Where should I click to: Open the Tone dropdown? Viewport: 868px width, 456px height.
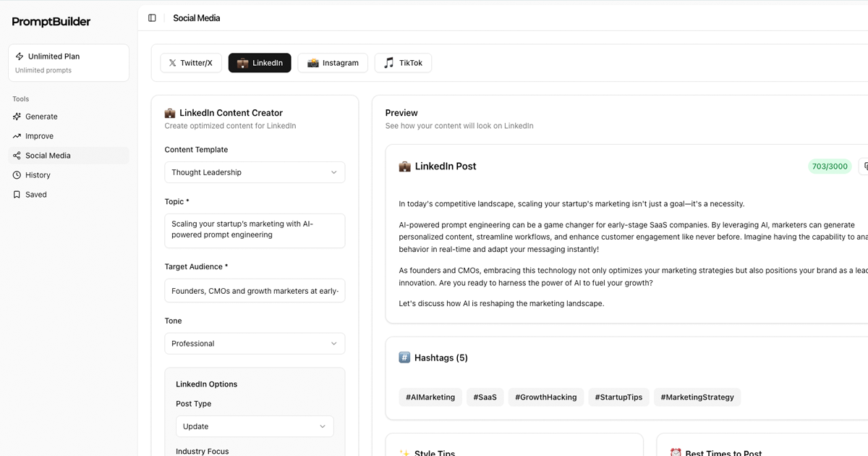255,343
